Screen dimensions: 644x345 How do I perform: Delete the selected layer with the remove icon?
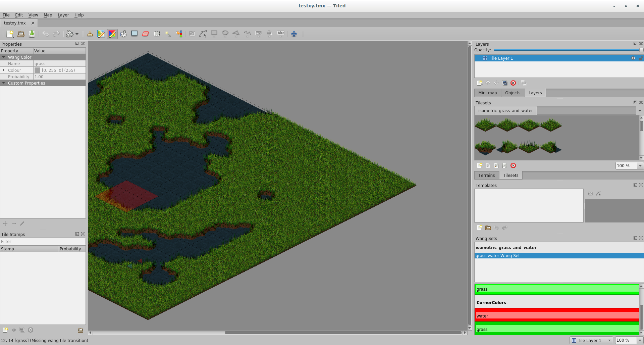click(x=513, y=83)
